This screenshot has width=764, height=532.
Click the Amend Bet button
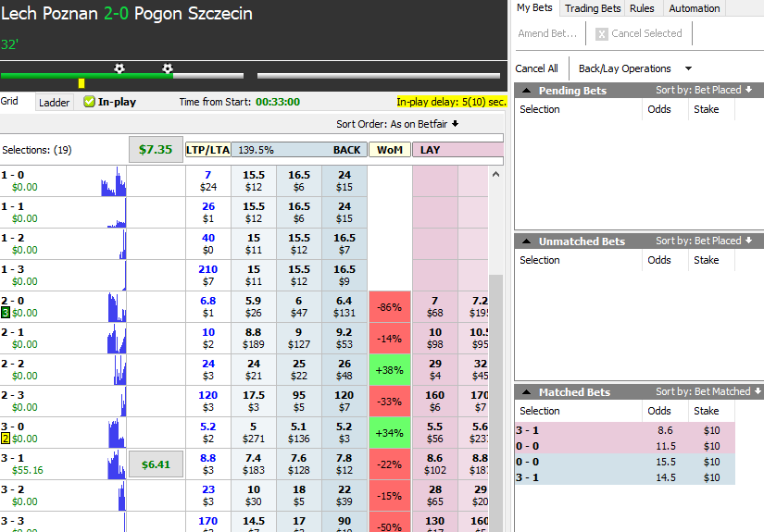tap(547, 33)
